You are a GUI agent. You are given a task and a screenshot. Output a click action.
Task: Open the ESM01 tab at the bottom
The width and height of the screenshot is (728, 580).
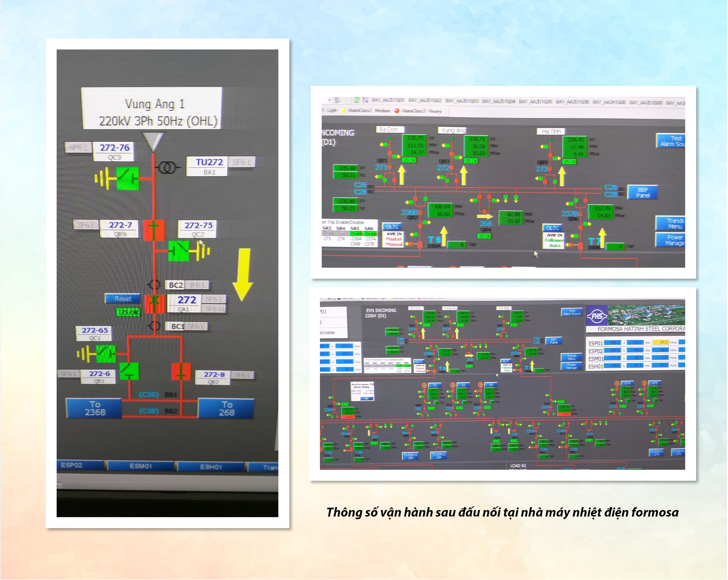coord(141,466)
